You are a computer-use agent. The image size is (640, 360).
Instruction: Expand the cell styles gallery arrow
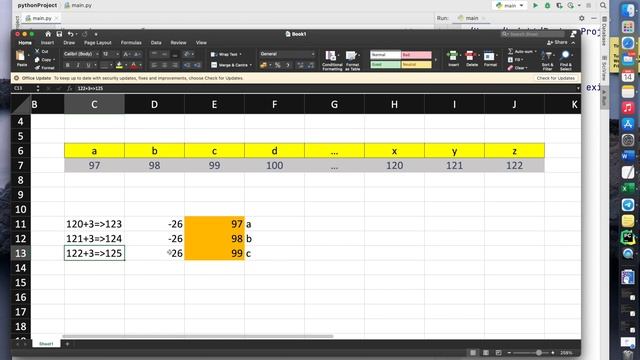coord(436,60)
